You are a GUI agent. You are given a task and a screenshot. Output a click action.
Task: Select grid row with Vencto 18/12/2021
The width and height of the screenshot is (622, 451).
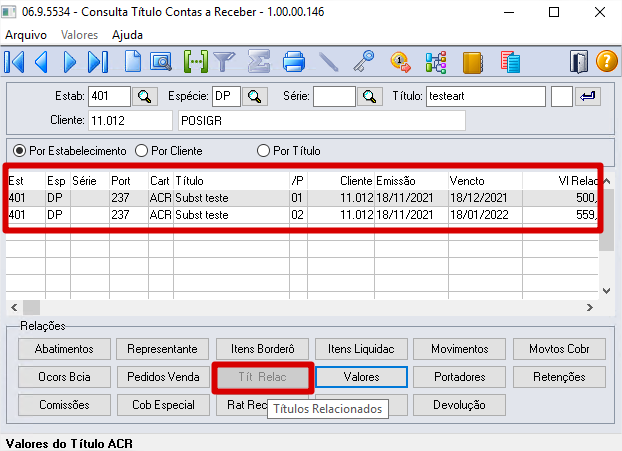point(302,198)
